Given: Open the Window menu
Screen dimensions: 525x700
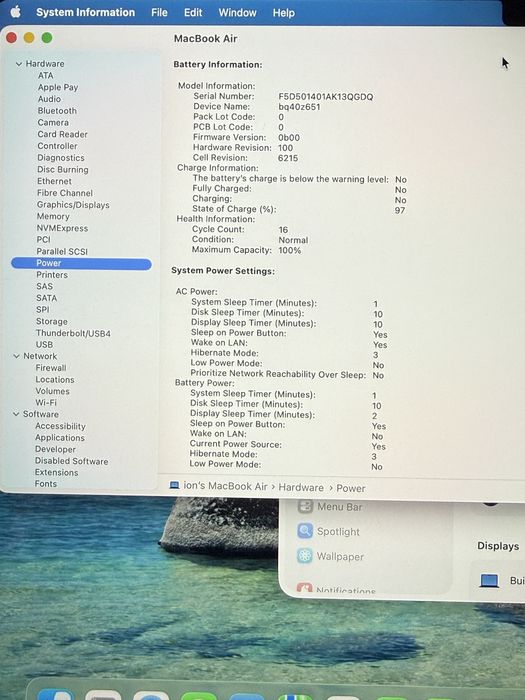Looking at the screenshot, I should point(237,12).
